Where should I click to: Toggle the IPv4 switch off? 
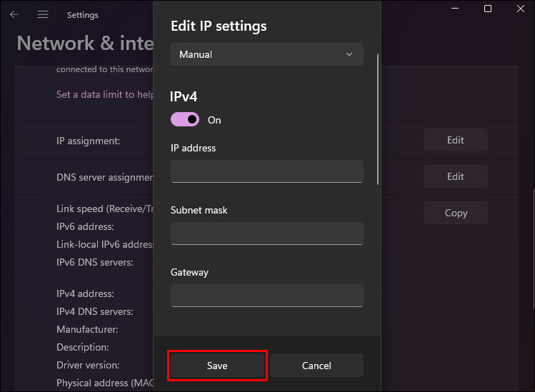(185, 120)
